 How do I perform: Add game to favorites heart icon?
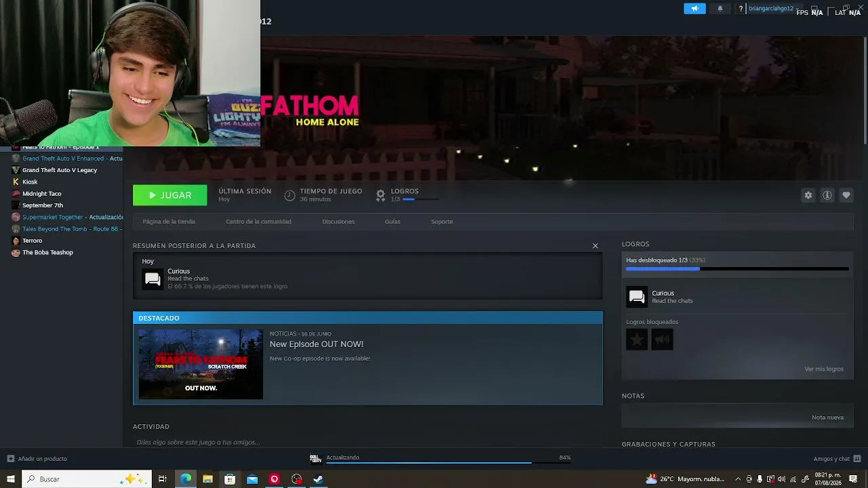coord(846,195)
